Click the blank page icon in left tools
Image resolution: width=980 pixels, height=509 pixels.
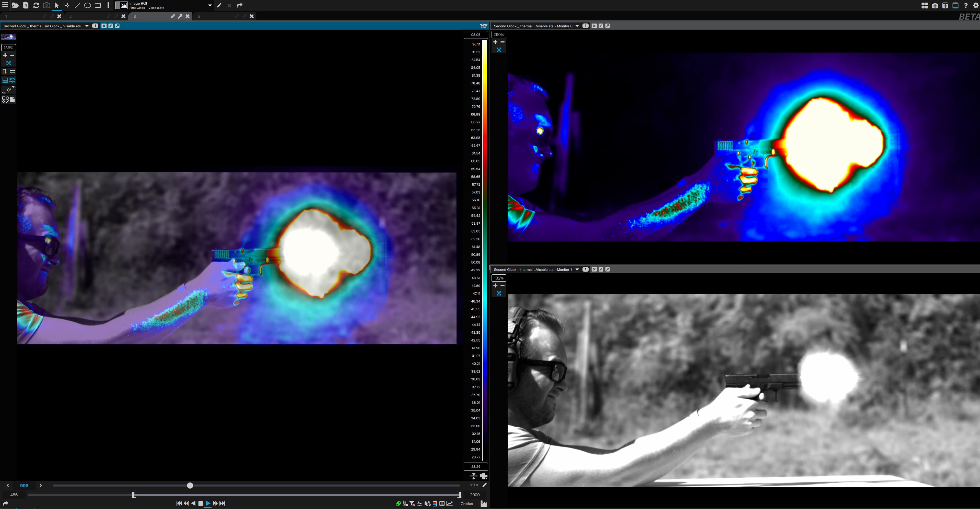12,100
